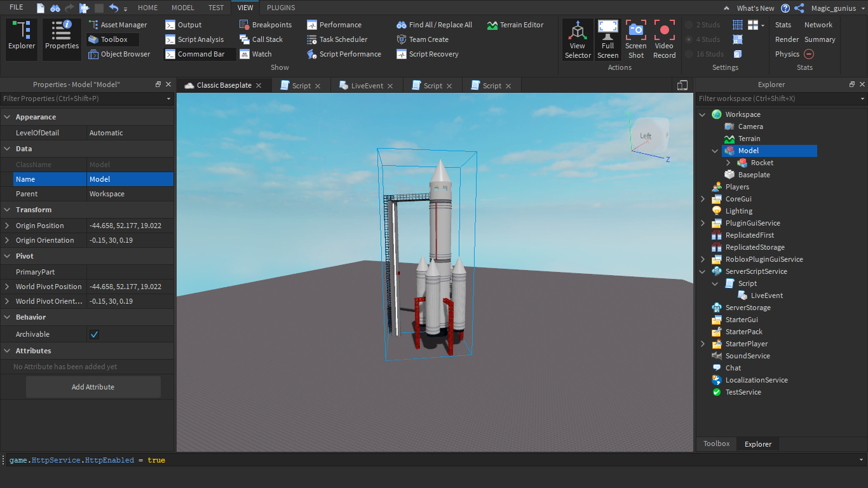Open the What's New link

pos(756,8)
